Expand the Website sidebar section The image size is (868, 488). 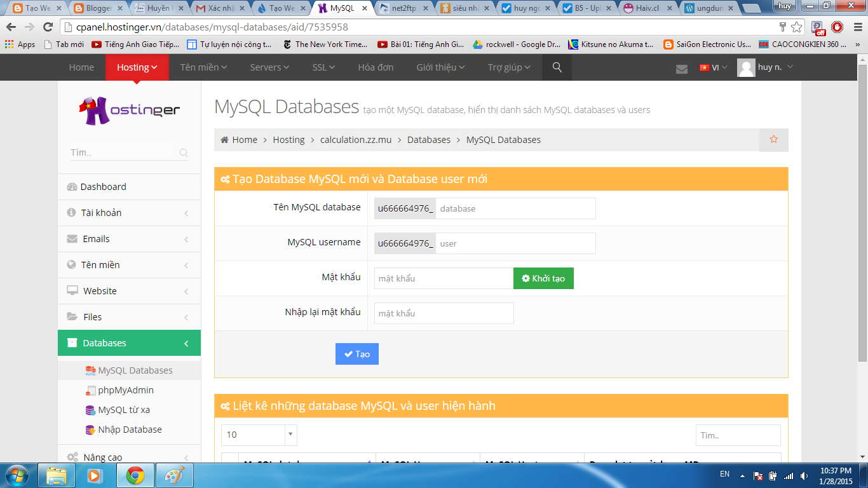click(129, 291)
